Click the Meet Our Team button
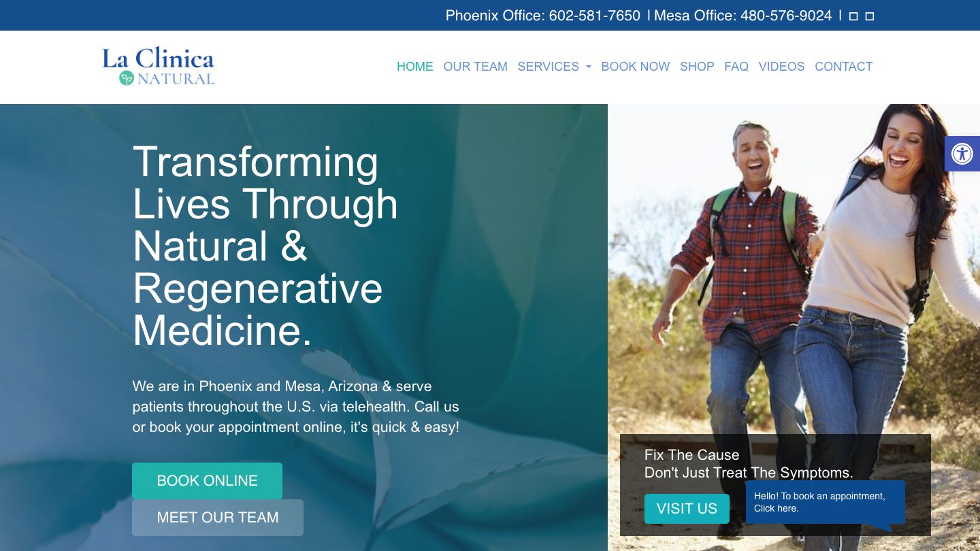 (218, 518)
